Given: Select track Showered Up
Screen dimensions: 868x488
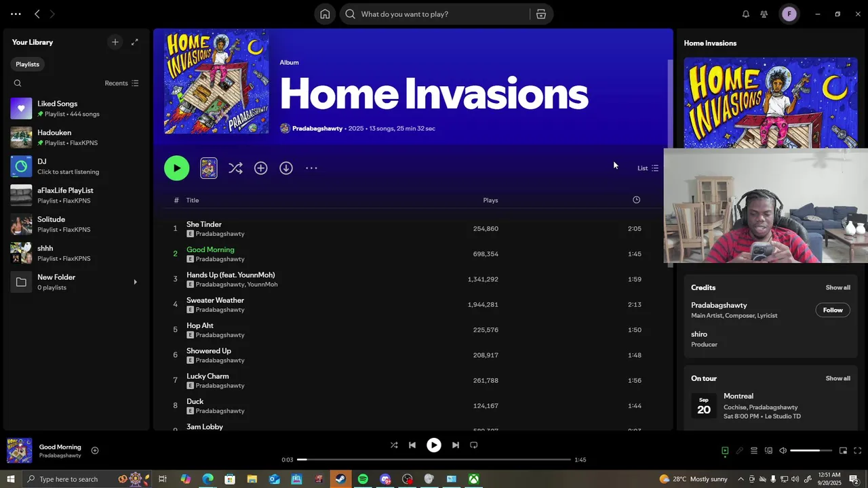Looking at the screenshot, I should 209,351.
